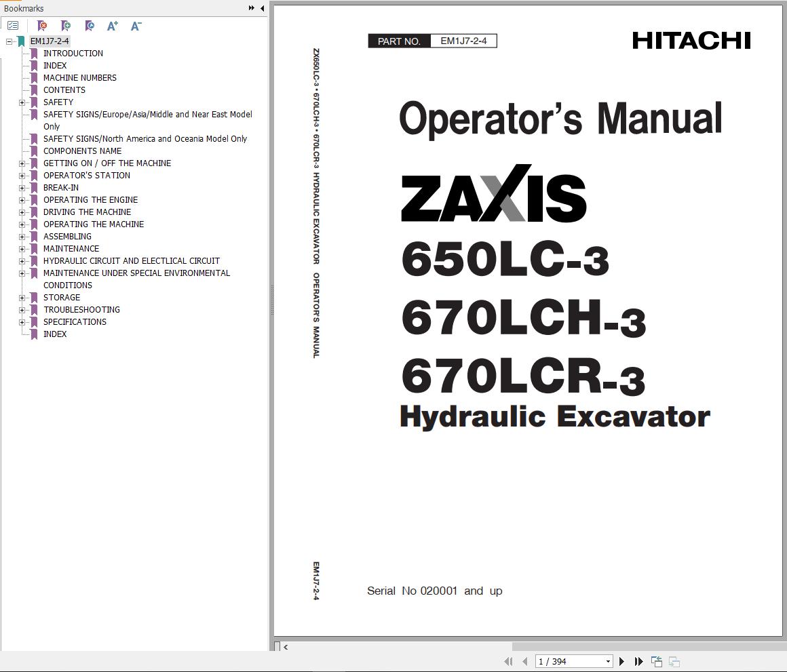Image resolution: width=787 pixels, height=672 pixels.
Task: Decrease bookmark font size with A-
Action: pyautogui.click(x=136, y=26)
